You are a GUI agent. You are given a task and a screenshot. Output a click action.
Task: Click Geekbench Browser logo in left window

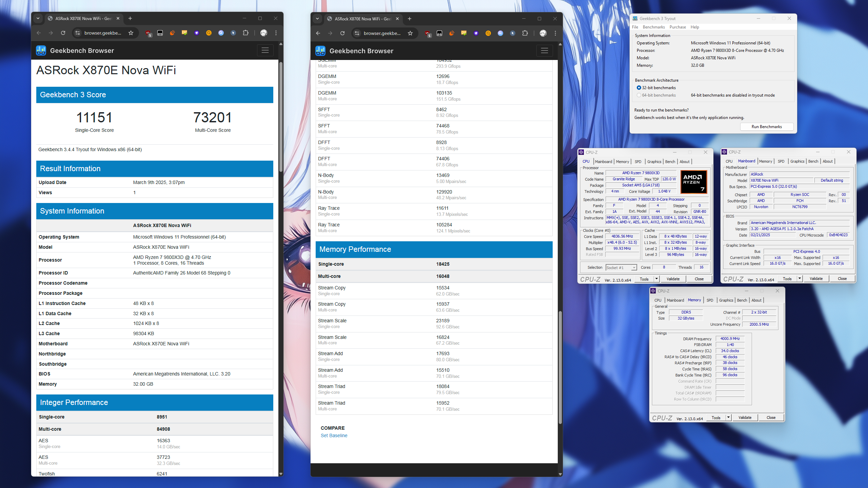coord(41,50)
